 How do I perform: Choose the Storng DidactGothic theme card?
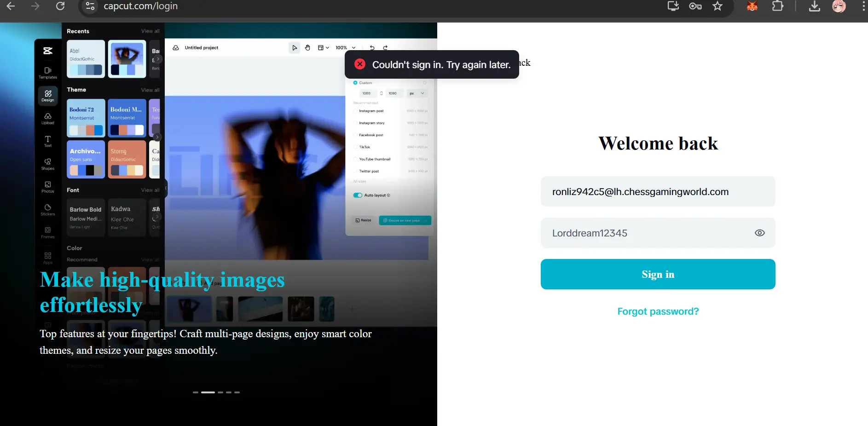[x=127, y=159]
